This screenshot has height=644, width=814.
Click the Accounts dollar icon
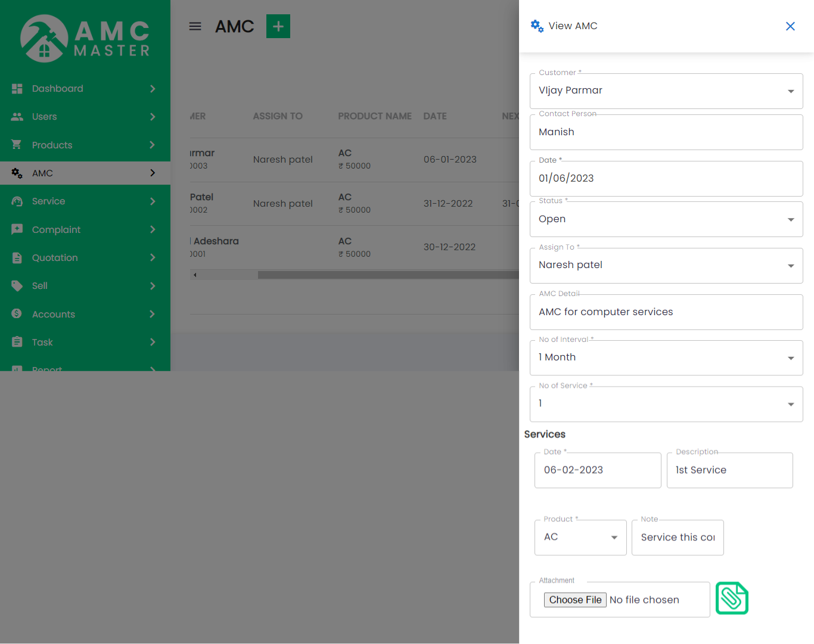(x=17, y=314)
